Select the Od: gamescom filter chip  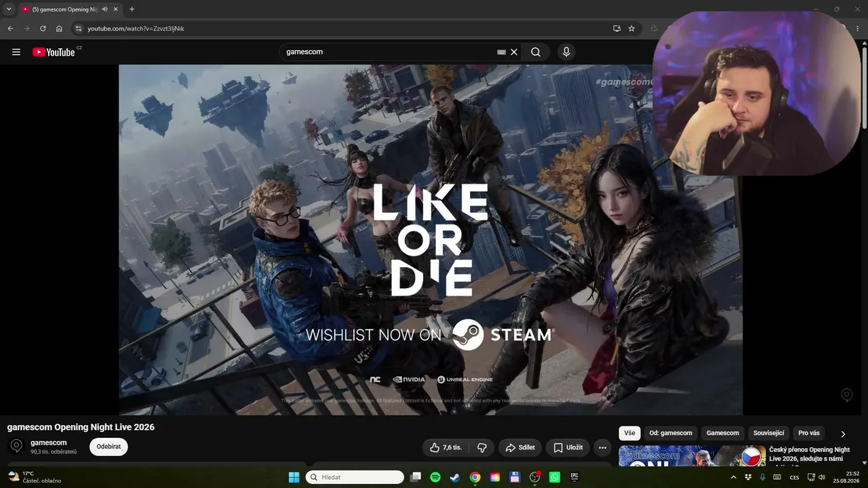point(671,433)
